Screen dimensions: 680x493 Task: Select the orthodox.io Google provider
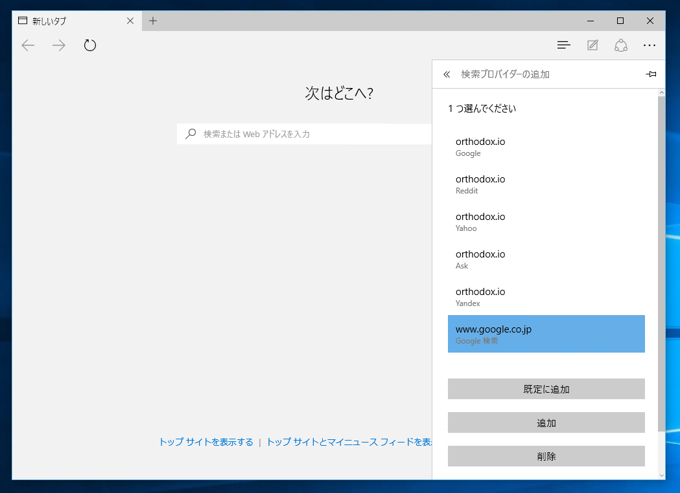[x=546, y=147]
